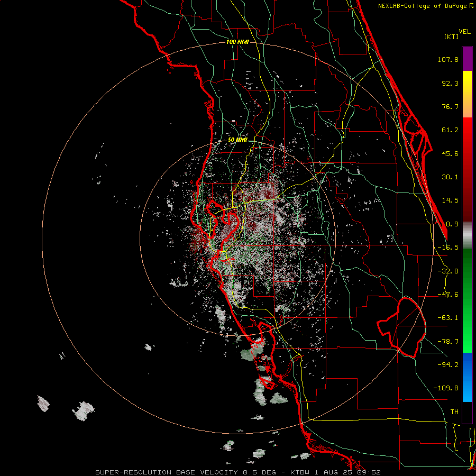Click the VEL legend title
Screen dimensions: 476x476
click(x=464, y=32)
